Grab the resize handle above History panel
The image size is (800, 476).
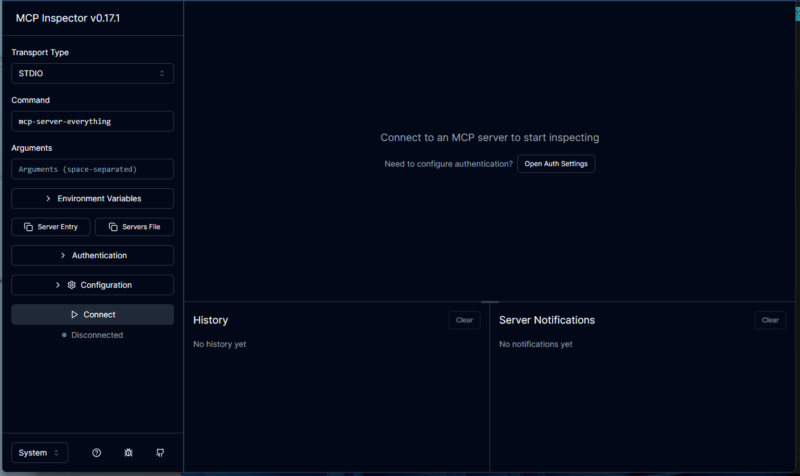490,302
